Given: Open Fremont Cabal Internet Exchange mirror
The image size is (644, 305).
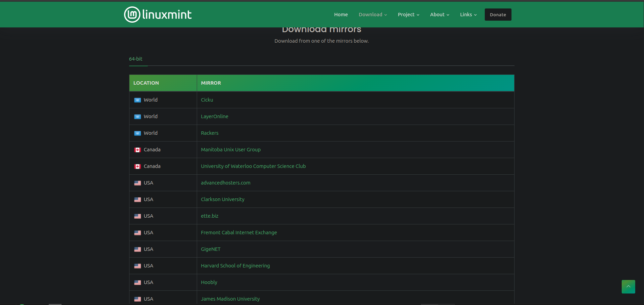Looking at the screenshot, I should [239, 233].
